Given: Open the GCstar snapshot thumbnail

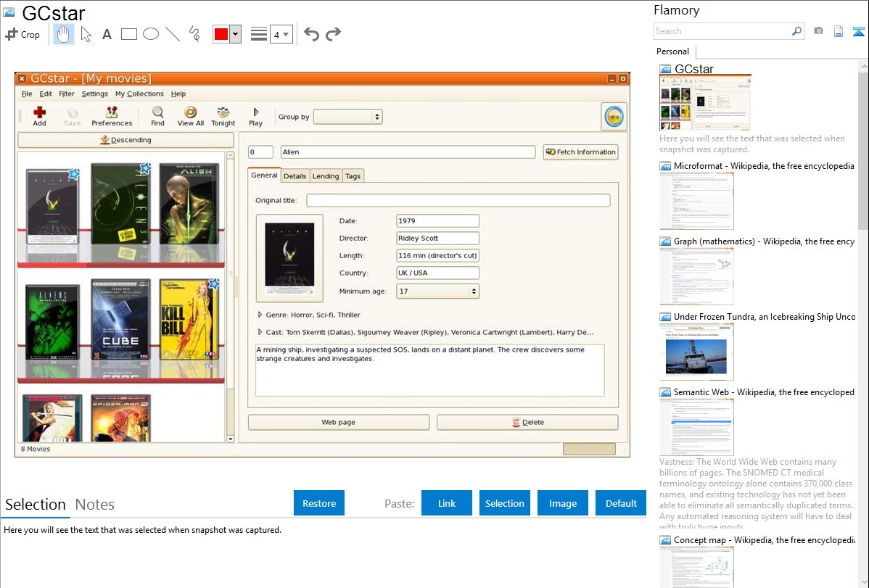Looking at the screenshot, I should coord(705,103).
